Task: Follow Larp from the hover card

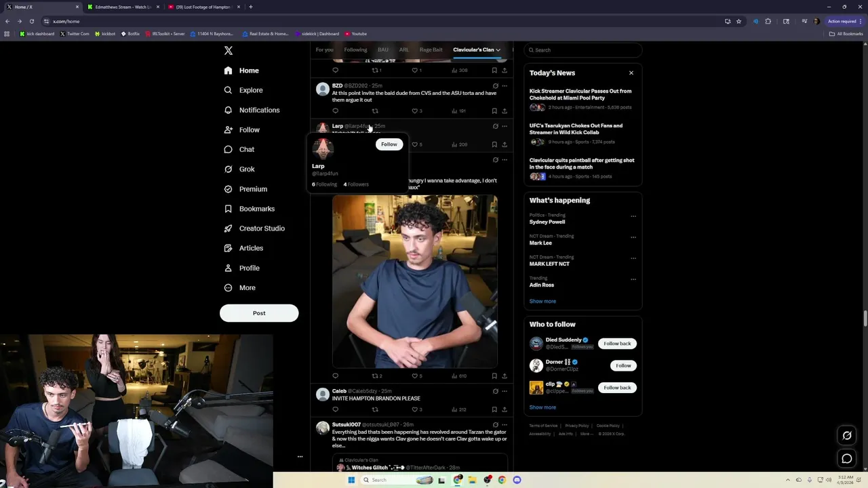Action: tap(389, 144)
